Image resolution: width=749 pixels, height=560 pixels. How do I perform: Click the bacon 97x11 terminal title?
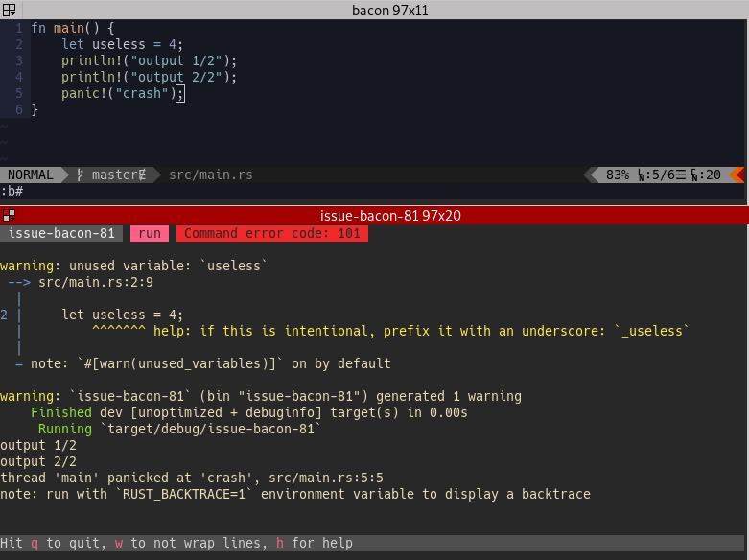[389, 11]
